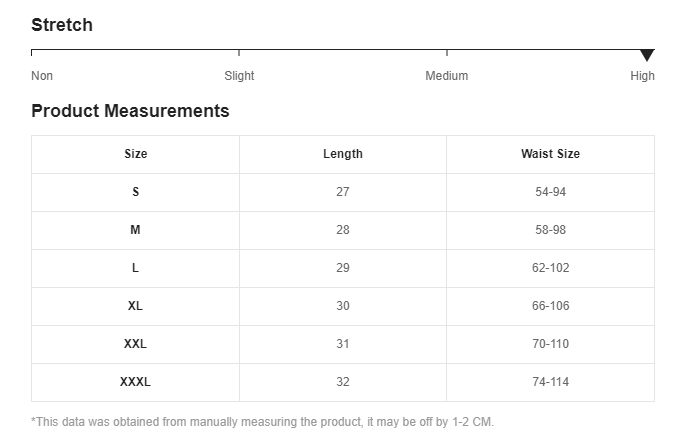Image resolution: width=689 pixels, height=444 pixels.
Task: Click the manual measurement disclaimer note
Action: [262, 422]
